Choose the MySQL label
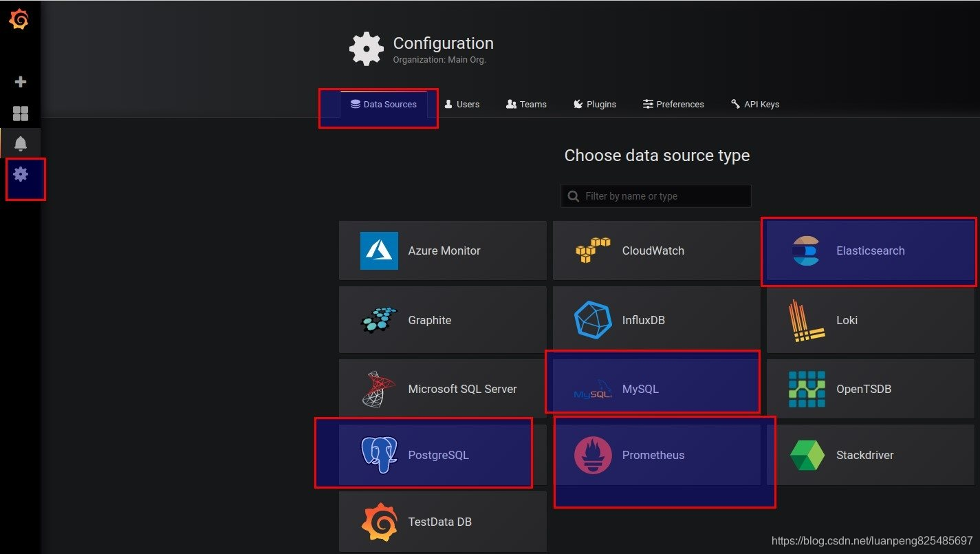The image size is (980, 554). (x=640, y=389)
